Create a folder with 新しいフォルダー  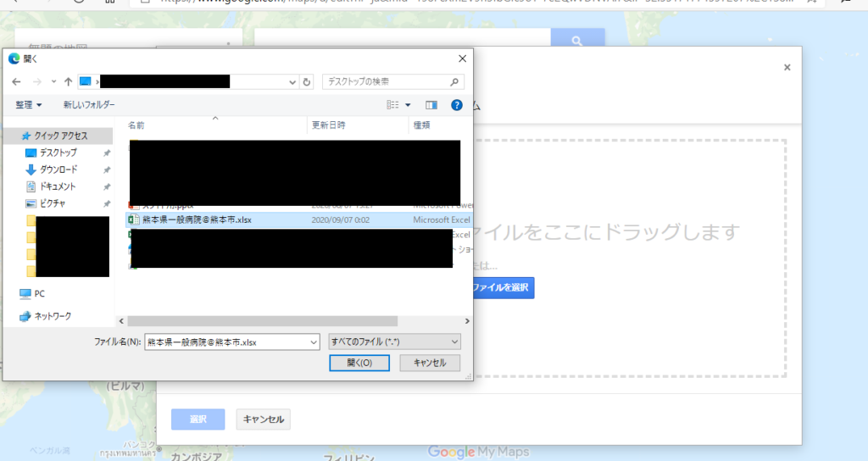89,104
